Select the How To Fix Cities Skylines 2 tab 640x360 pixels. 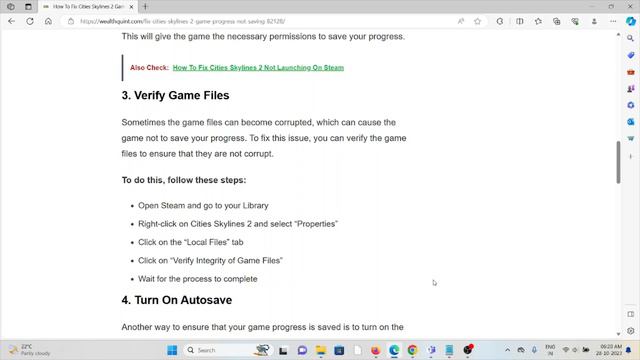point(88,7)
